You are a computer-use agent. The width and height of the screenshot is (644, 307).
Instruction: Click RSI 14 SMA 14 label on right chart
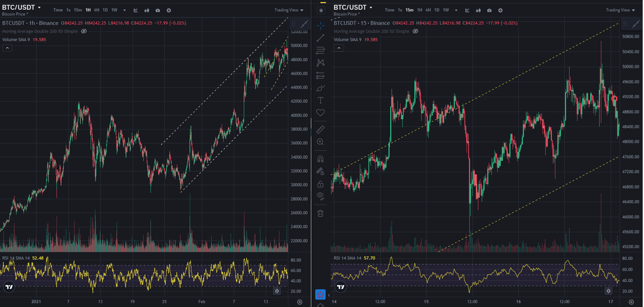348,258
